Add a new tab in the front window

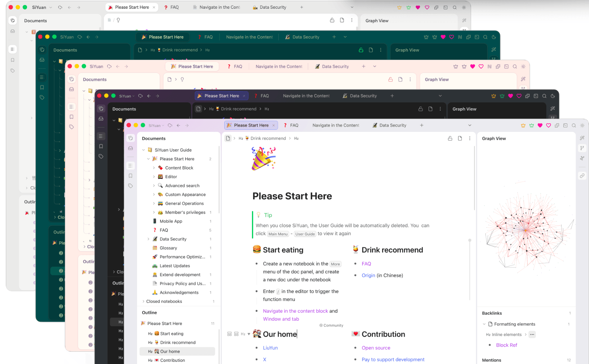click(x=422, y=125)
